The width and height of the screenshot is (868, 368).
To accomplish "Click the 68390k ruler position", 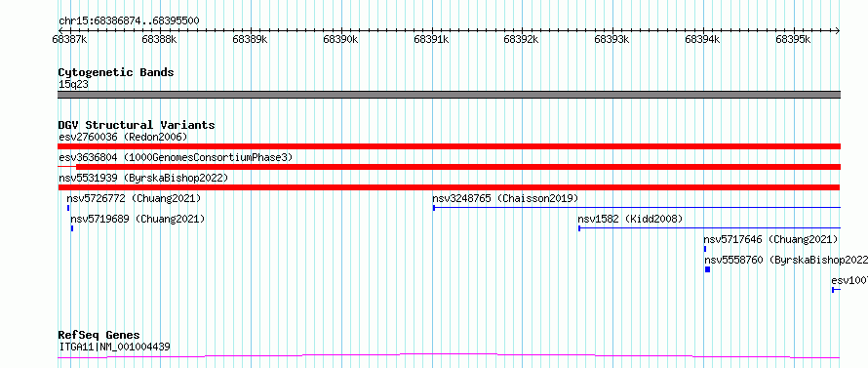I will click(x=341, y=40).
